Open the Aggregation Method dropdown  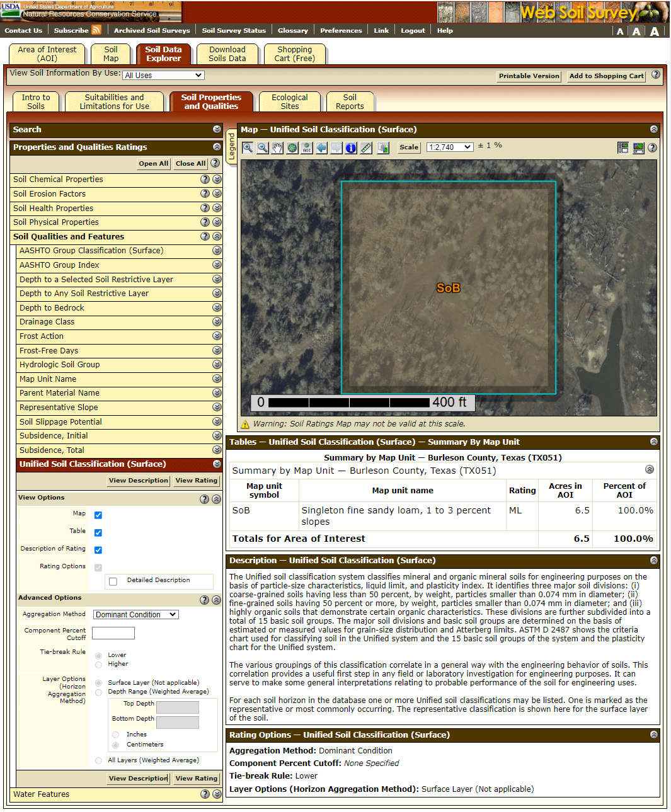point(135,614)
